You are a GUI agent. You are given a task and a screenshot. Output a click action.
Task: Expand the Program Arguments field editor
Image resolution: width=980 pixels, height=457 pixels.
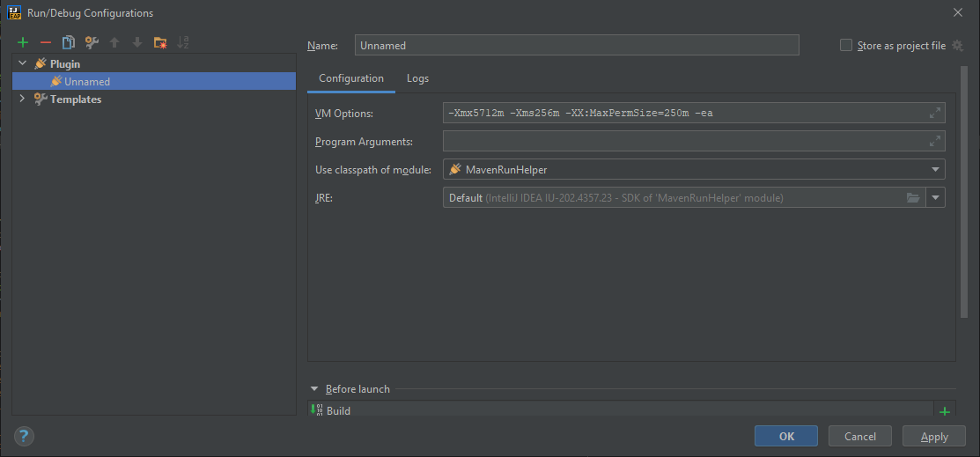pyautogui.click(x=935, y=141)
